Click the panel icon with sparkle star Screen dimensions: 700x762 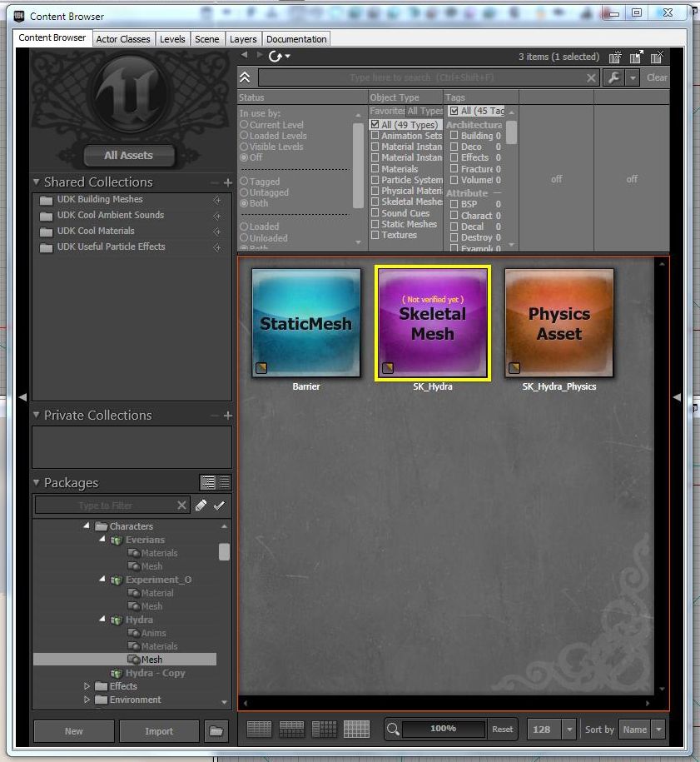pyautogui.click(x=615, y=57)
